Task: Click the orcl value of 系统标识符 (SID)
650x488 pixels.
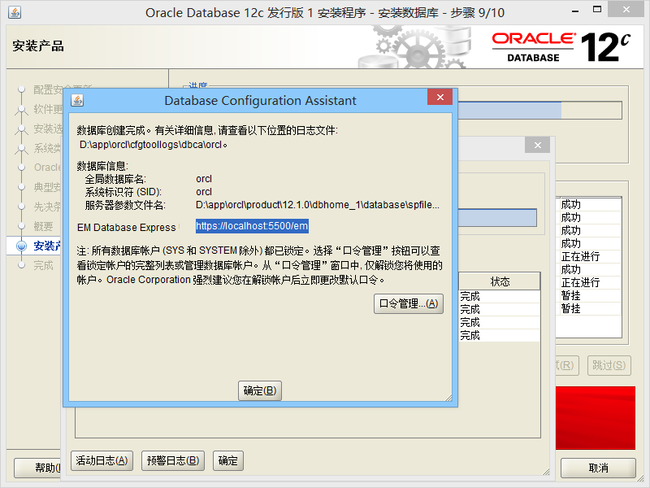Action: pos(204,192)
